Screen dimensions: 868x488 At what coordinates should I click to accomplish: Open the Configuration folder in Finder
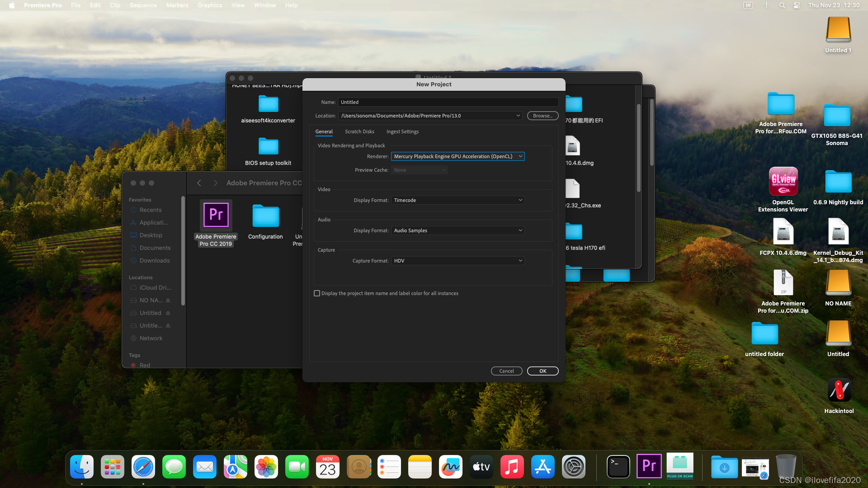(x=265, y=217)
